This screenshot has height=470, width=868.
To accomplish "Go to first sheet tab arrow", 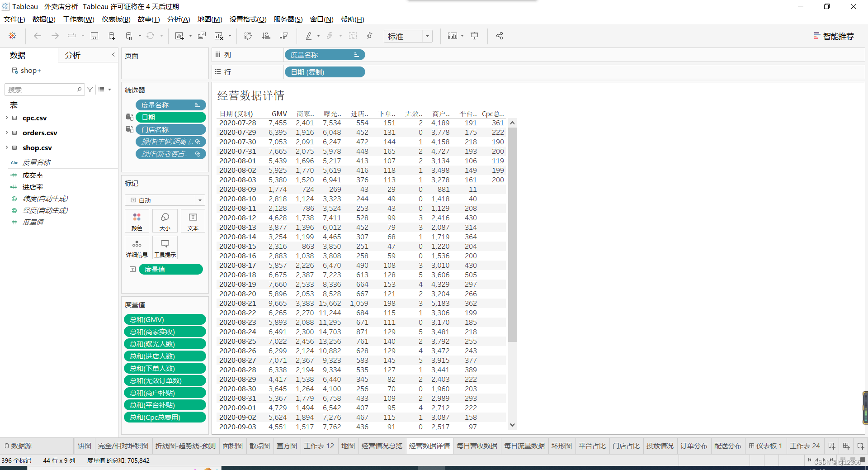I will pyautogui.click(x=809, y=461).
